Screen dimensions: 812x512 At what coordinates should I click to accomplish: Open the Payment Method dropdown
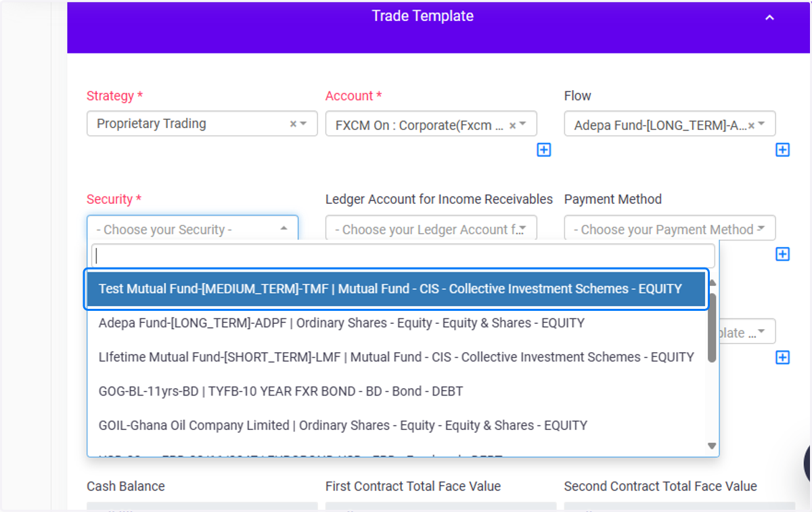pos(670,229)
